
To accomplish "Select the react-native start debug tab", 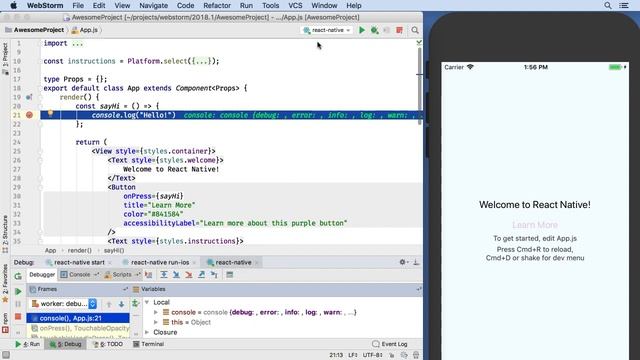I will tap(80, 262).
